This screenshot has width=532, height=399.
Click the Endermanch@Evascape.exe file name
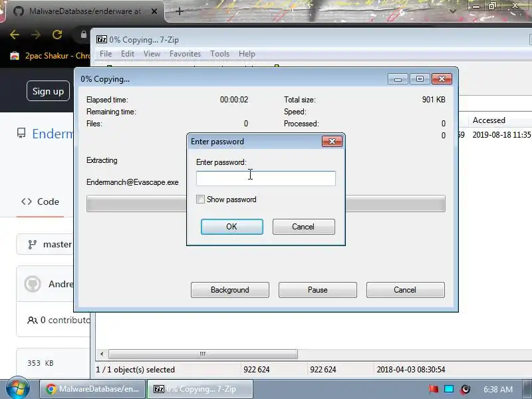point(132,182)
